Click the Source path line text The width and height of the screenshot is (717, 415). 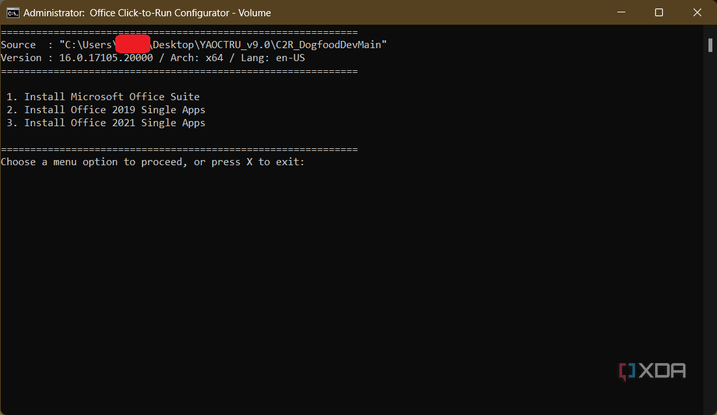click(x=194, y=45)
